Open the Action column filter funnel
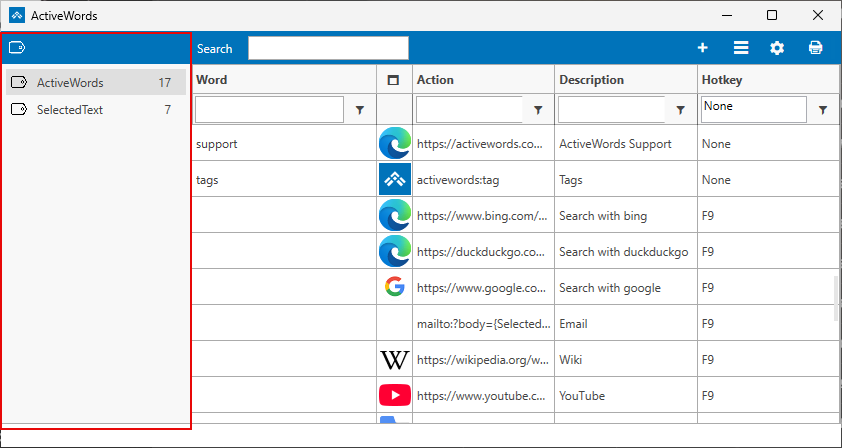842x448 pixels. (x=539, y=110)
